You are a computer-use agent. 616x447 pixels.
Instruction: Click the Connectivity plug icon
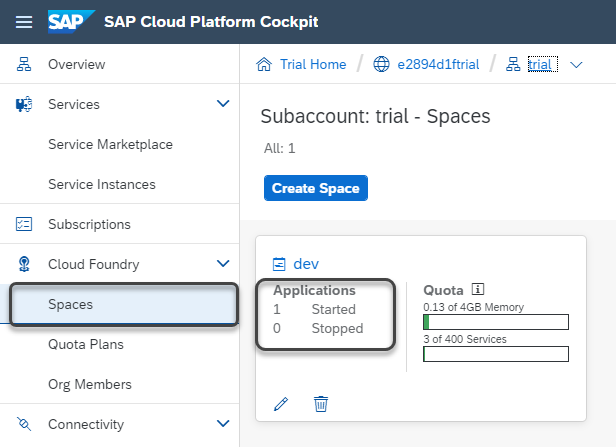pyautogui.click(x=24, y=424)
